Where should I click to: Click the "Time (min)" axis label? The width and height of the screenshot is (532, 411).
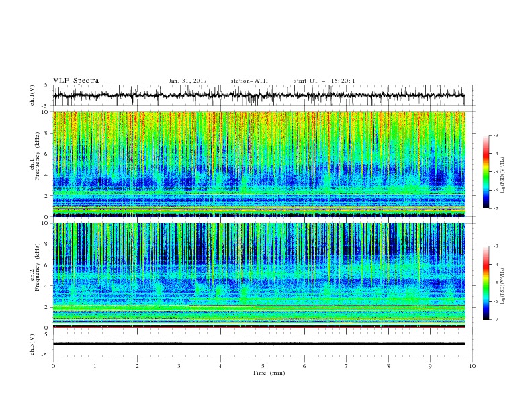click(269, 373)
